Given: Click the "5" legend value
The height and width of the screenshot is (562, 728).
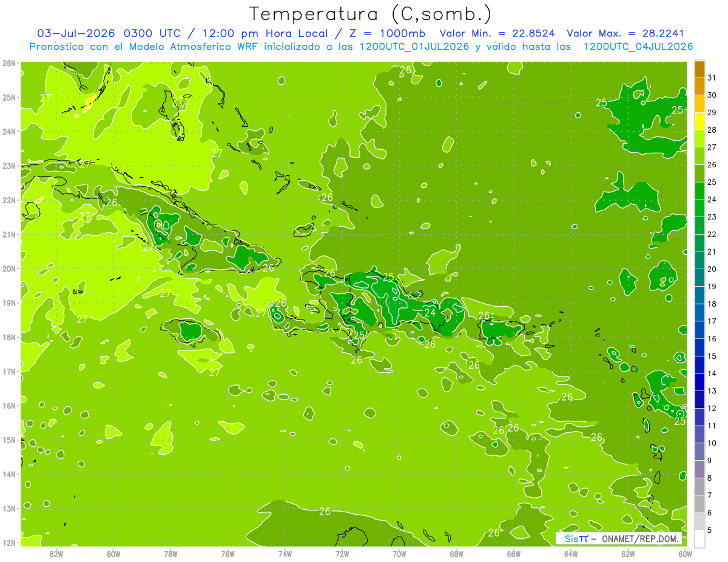Looking at the screenshot, I should (710, 530).
